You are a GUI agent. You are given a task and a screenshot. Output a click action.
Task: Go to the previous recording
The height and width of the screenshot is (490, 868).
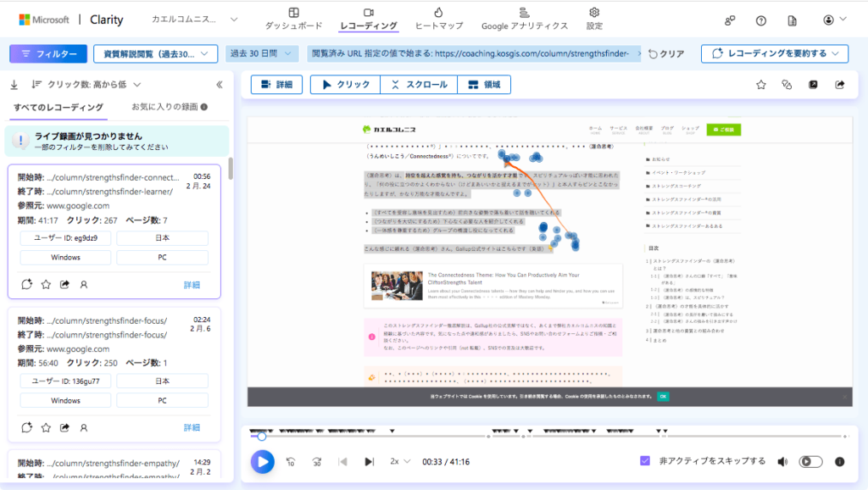[x=342, y=462]
